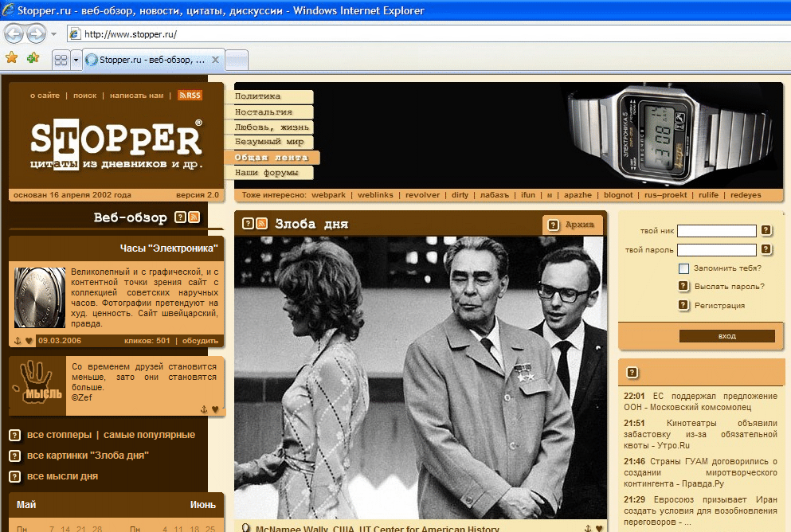Click the Quick Tabs grid icon
This screenshot has height=532, width=791.
(x=60, y=60)
